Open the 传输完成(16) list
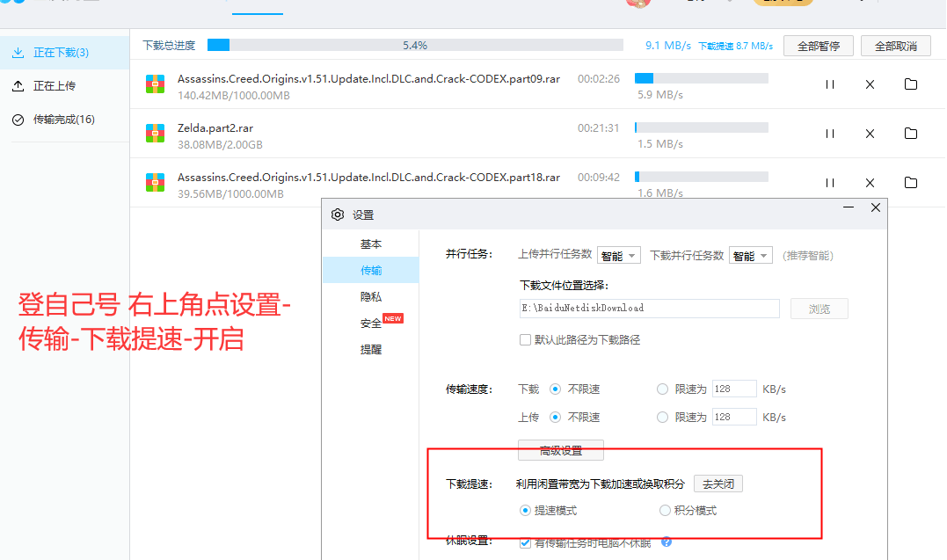947x560 pixels. tap(64, 120)
